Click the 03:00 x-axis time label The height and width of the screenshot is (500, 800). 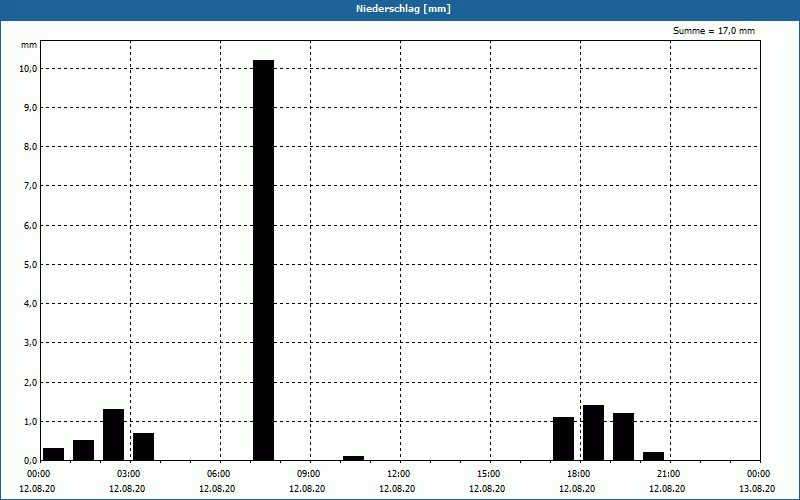128,474
